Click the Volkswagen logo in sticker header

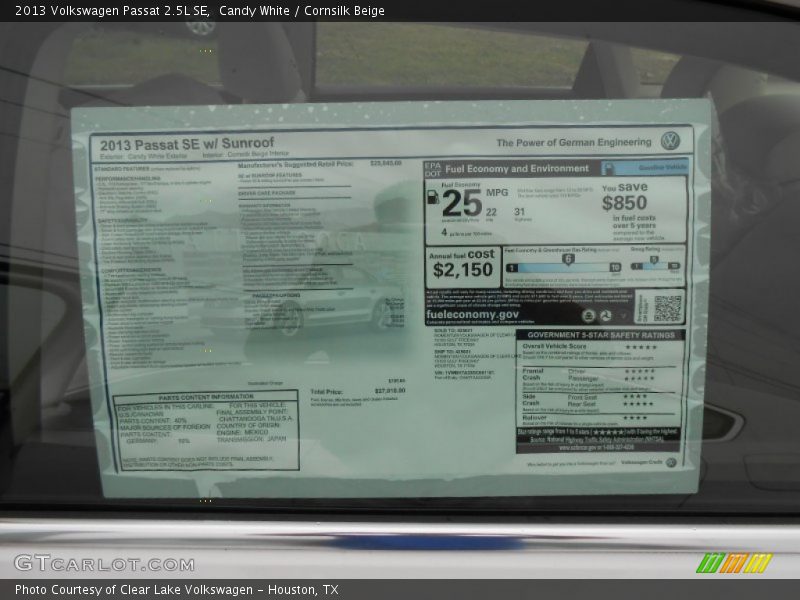670,141
